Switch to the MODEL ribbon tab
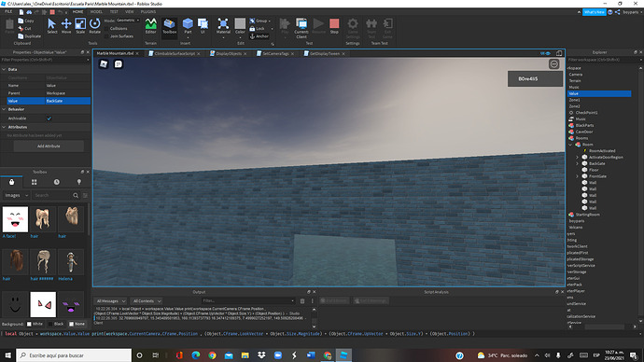 [x=96, y=11]
